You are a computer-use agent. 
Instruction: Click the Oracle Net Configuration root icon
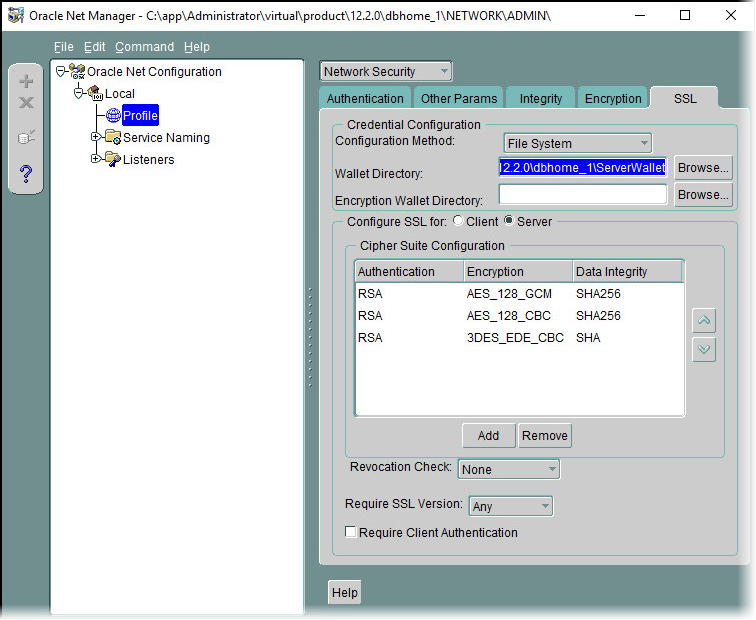click(x=77, y=71)
